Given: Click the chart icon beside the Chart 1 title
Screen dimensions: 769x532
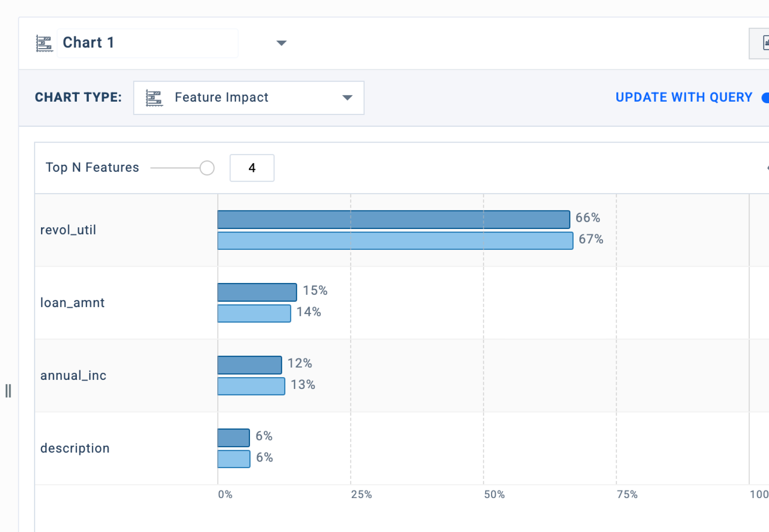Looking at the screenshot, I should [44, 43].
